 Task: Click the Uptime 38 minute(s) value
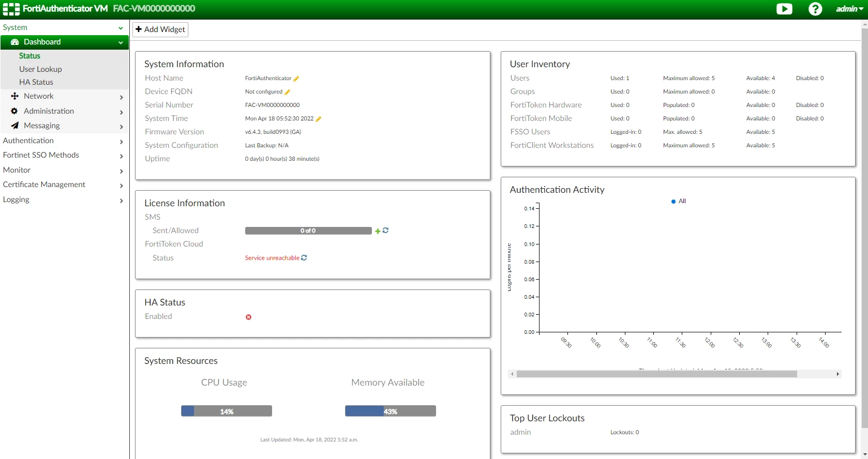pos(282,159)
